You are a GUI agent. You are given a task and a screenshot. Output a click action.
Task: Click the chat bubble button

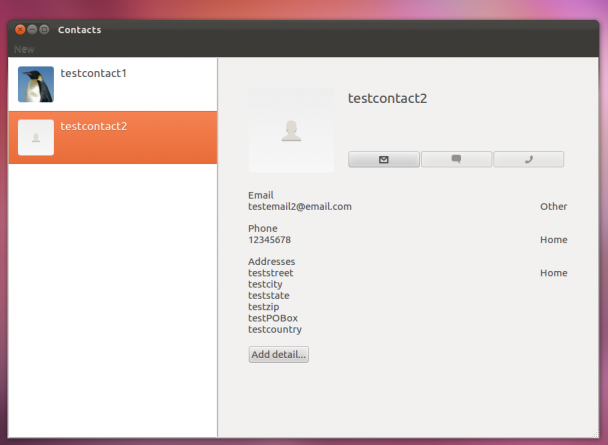coord(456,159)
